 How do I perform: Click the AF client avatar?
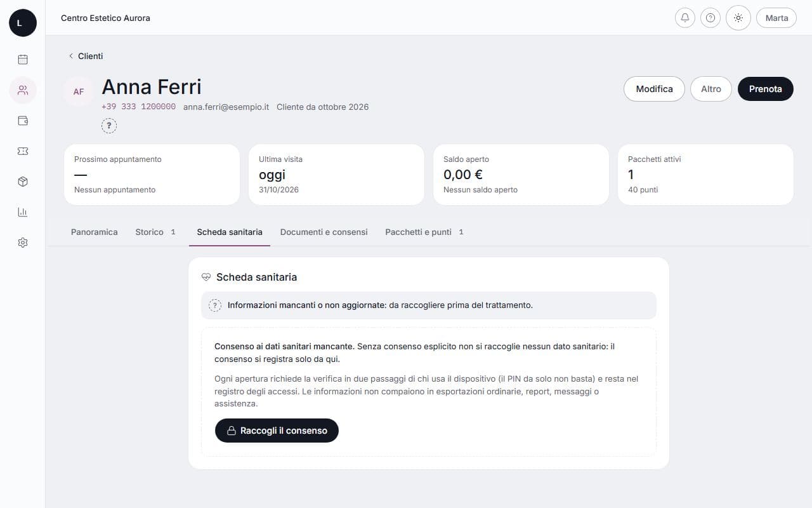[x=79, y=91]
